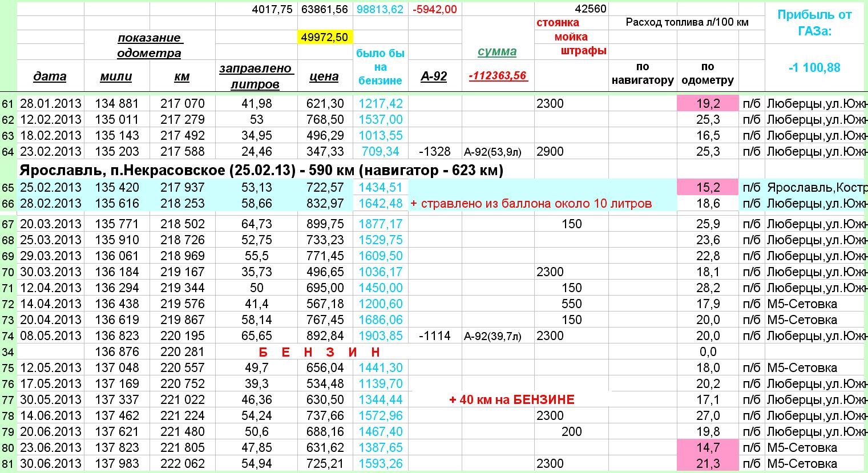This screenshot has width=868, height=473.
Task: Select the liters cell 41,98
Action: [256, 103]
